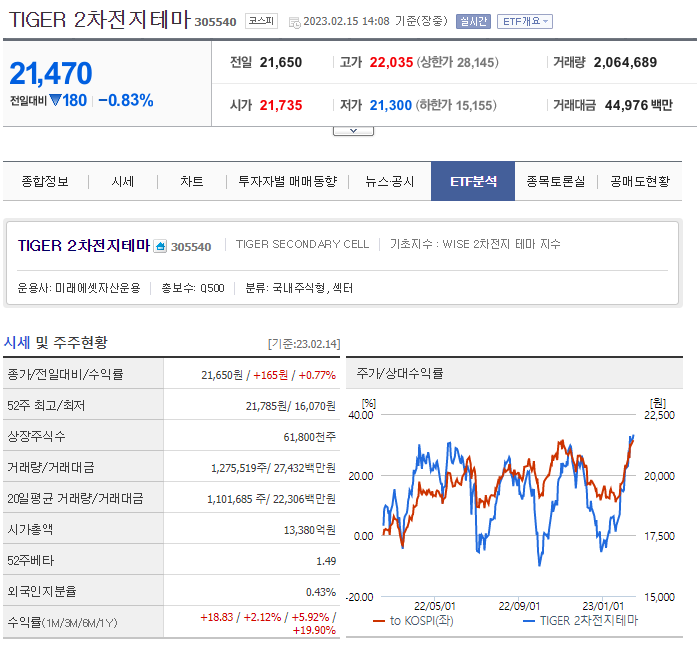Screen dimensions: 697x652
Task: Open the 공매도현황 tab
Action: coord(640,181)
